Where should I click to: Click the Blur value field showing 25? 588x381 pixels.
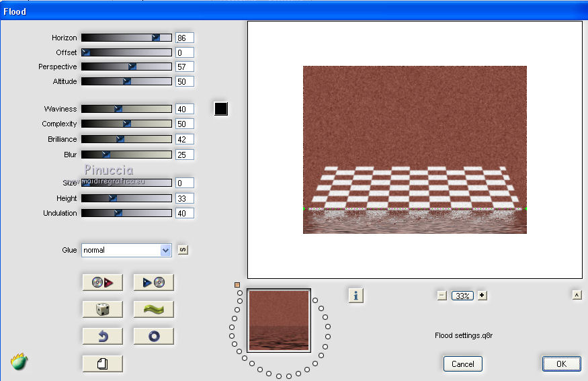click(185, 155)
